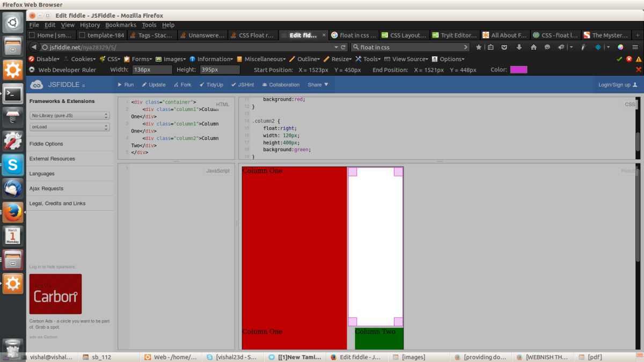Launch Terminal from the Ubuntu dock
The height and width of the screenshot is (362, 644).
(x=13, y=93)
